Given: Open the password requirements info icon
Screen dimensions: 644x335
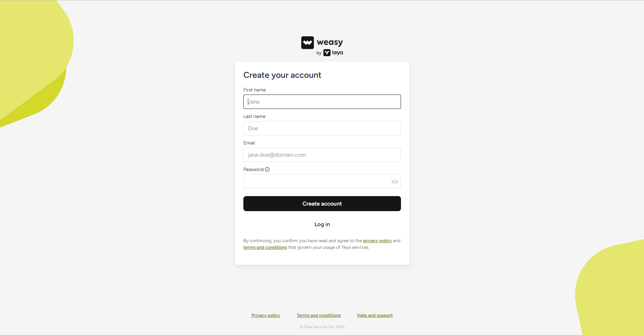Looking at the screenshot, I should (267, 170).
